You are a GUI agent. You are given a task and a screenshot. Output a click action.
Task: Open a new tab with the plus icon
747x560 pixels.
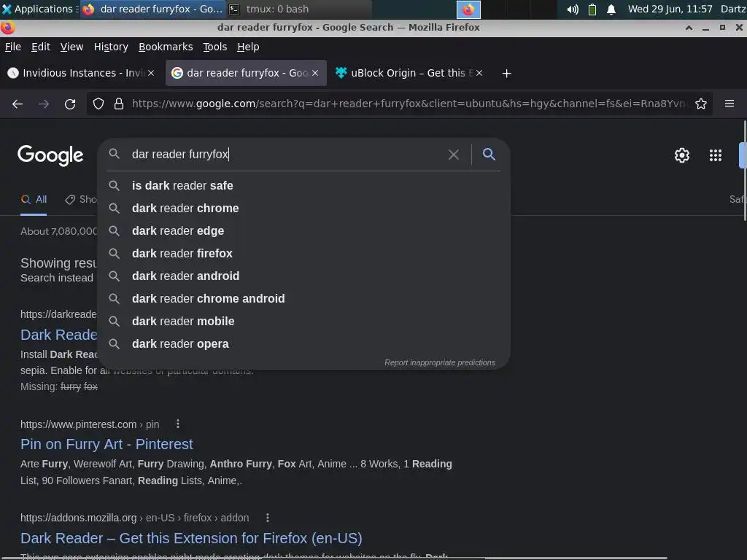(x=506, y=74)
